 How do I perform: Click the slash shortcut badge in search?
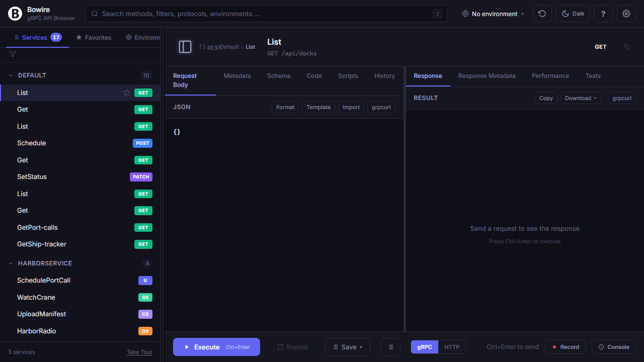click(x=438, y=14)
